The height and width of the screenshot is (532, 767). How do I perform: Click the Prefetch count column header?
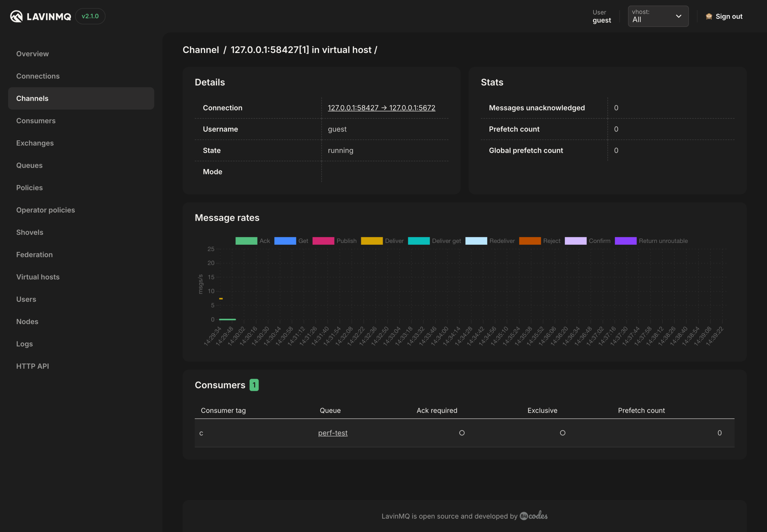(x=641, y=410)
